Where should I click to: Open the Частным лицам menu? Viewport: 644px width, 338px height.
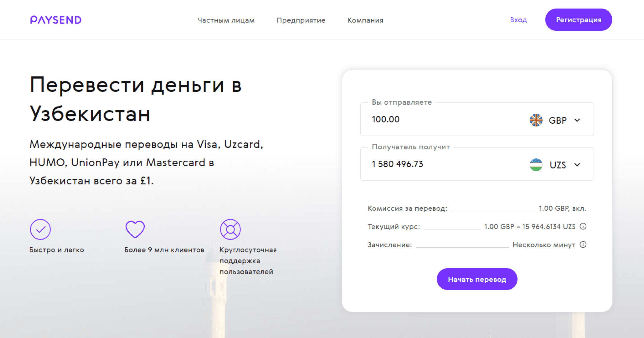tap(226, 20)
